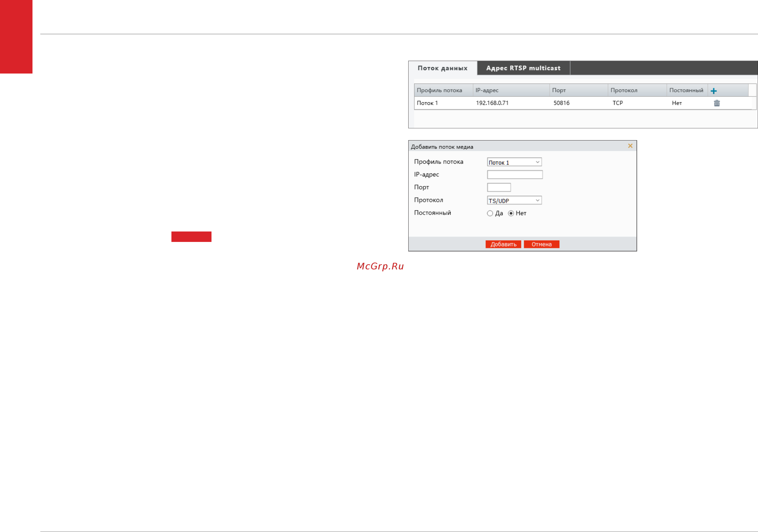Select the Да radio button for Постоянный
This screenshot has height=532, width=758.
[x=490, y=214]
